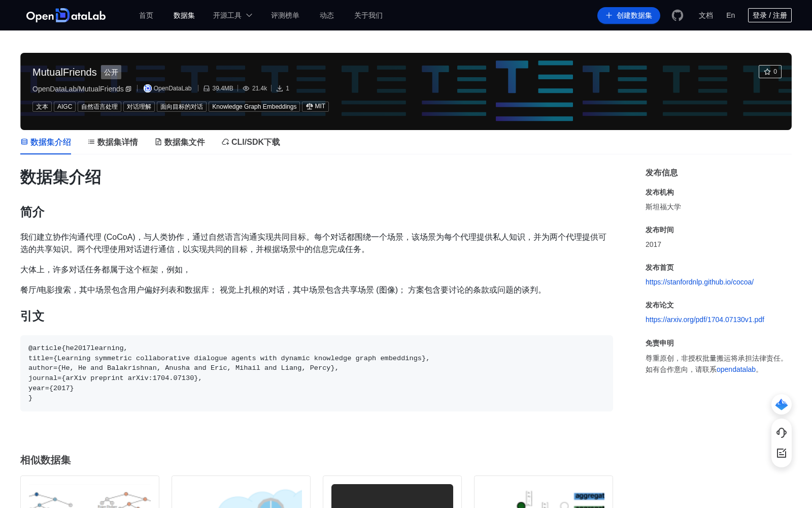
Task: Switch to the 数据集详情 tab
Action: tap(113, 142)
